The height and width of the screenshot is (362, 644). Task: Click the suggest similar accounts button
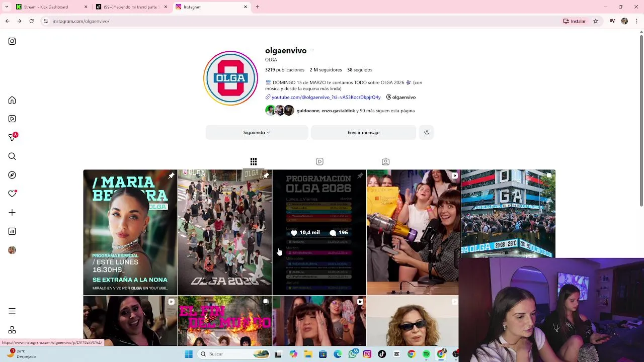[426, 132]
